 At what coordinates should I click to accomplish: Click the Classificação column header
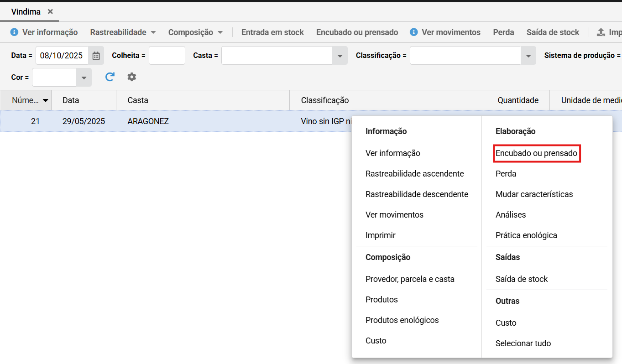pos(376,100)
